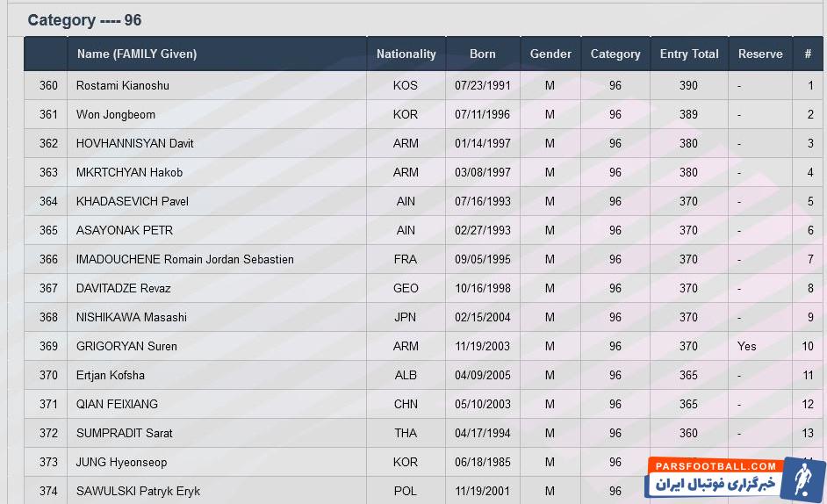Click the Category column header
The height and width of the screenshot is (504, 827).
coord(615,54)
